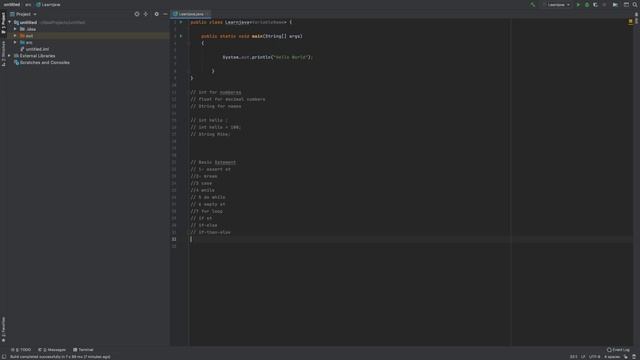Expand the src folder
Viewport: 640px width, 360px height.
[15, 42]
